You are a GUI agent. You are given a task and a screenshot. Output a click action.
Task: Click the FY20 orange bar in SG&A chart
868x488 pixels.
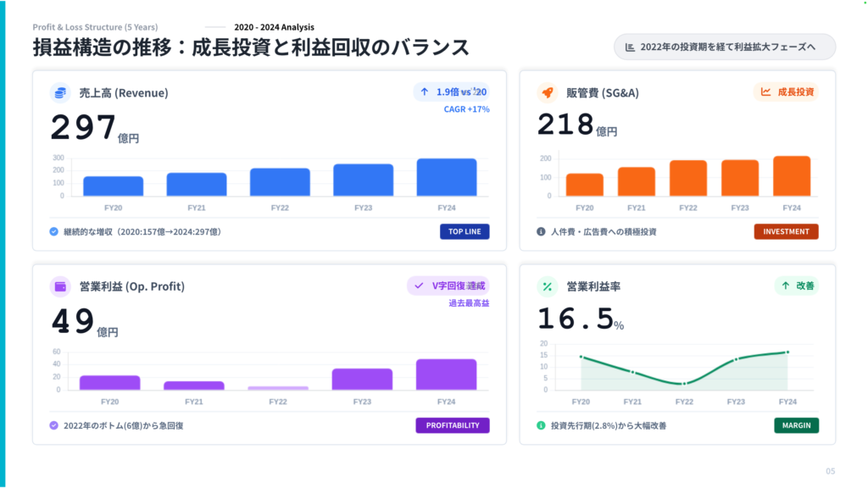(x=584, y=185)
